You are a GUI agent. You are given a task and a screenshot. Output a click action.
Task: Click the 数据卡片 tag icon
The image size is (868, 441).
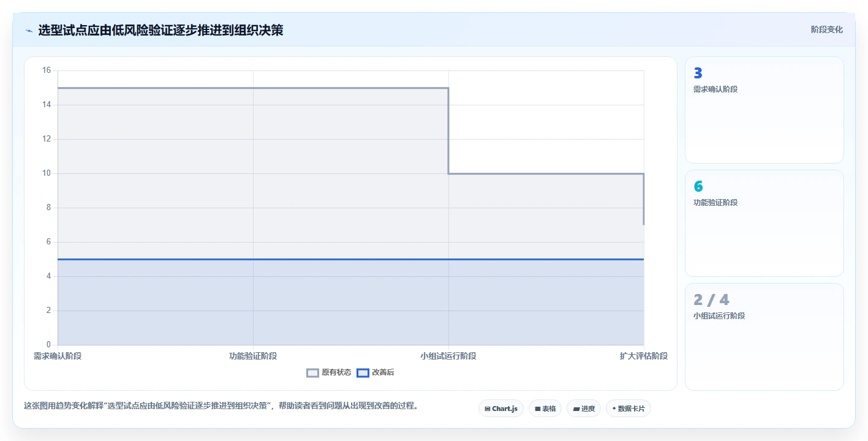(614, 409)
